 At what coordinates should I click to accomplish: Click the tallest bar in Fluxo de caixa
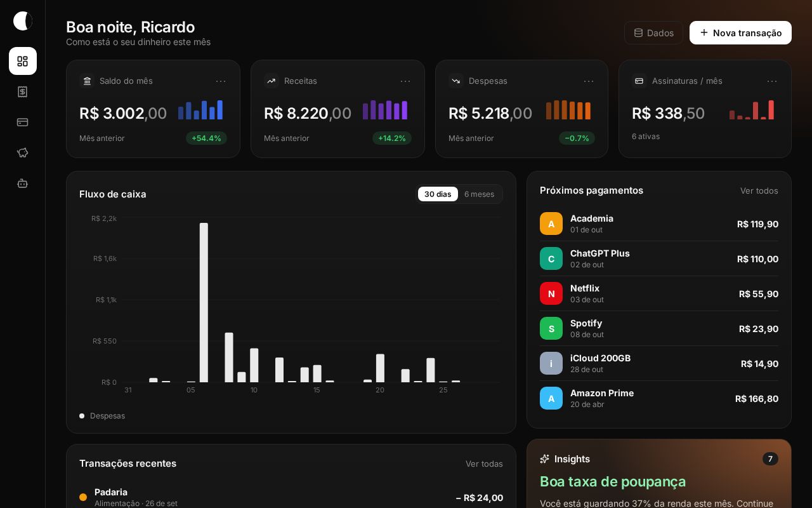[x=204, y=302]
